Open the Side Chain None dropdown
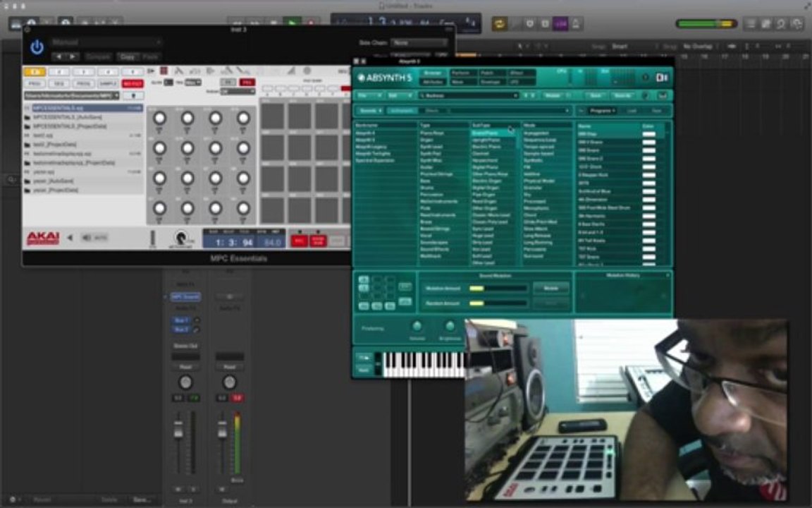This screenshot has width=812, height=508. [419, 42]
